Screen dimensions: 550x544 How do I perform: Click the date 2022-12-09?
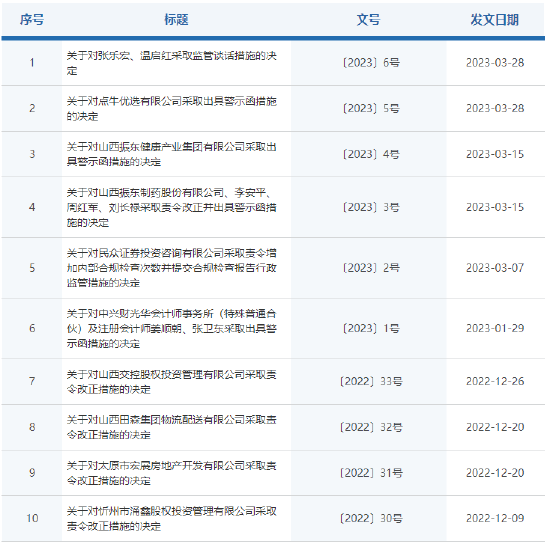coord(495,518)
